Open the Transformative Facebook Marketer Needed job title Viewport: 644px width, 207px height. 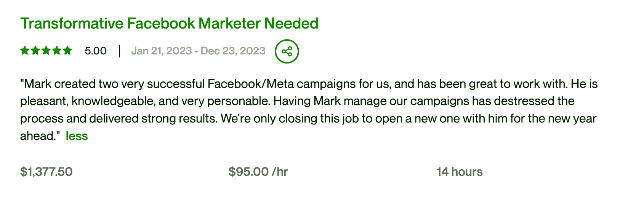point(169,24)
